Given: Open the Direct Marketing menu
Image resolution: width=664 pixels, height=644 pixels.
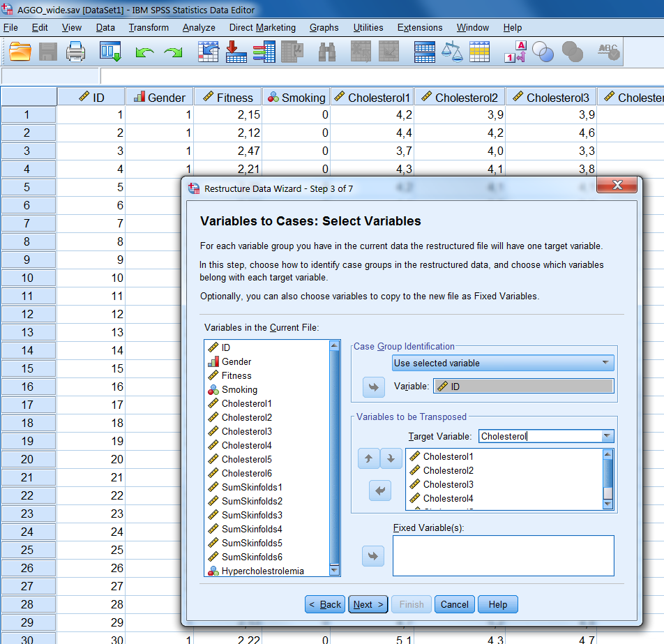Looking at the screenshot, I should pos(262,27).
